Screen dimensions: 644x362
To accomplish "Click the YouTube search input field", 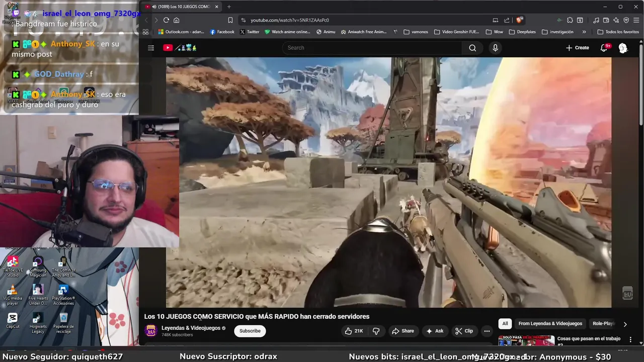I will tap(372, 48).
